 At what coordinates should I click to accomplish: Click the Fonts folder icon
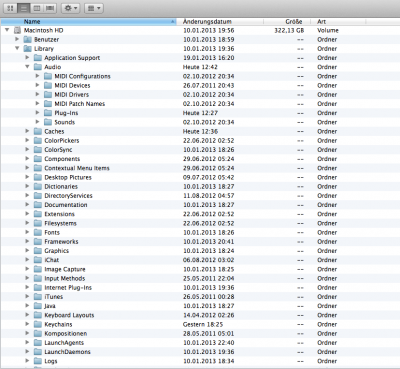tap(38, 232)
